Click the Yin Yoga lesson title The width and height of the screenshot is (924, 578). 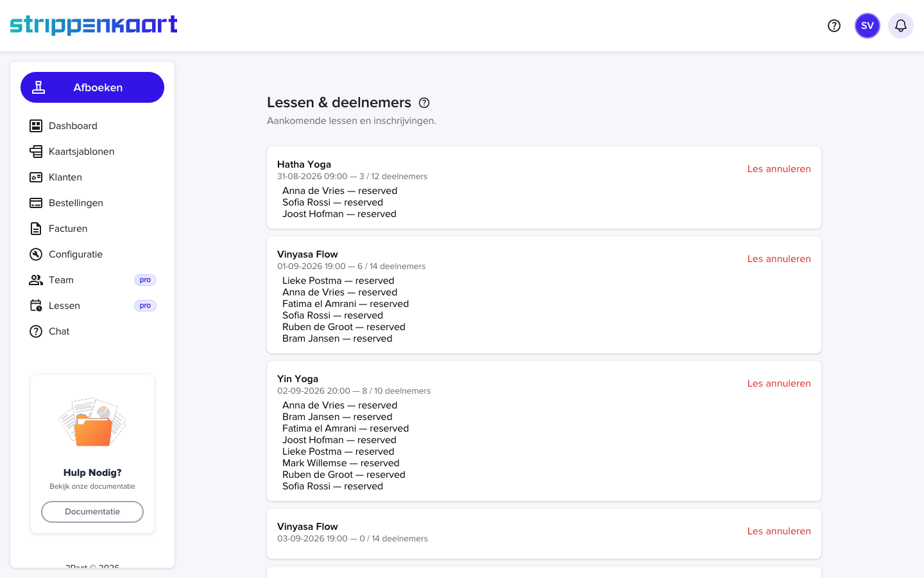coord(298,379)
